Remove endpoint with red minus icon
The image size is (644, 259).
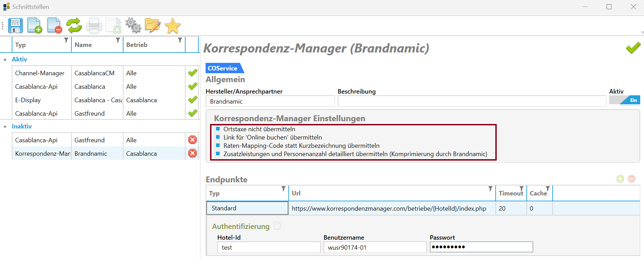point(632,179)
